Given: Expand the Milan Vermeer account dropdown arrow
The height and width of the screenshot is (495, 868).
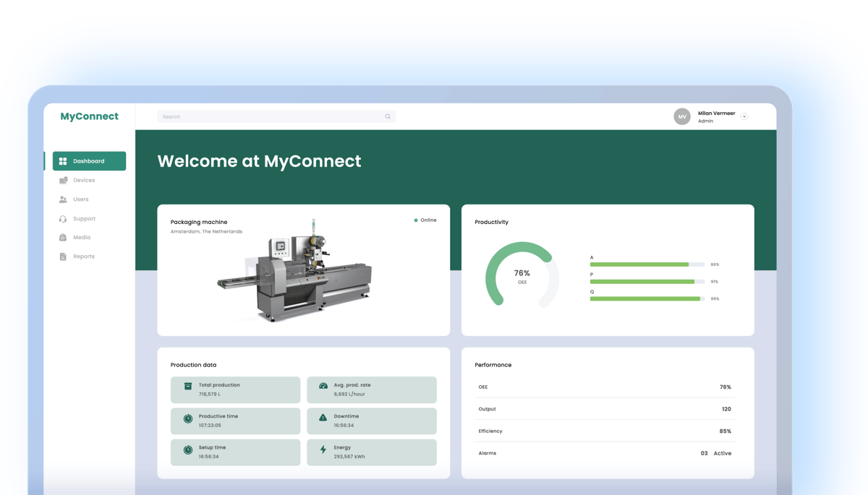Looking at the screenshot, I should point(744,116).
